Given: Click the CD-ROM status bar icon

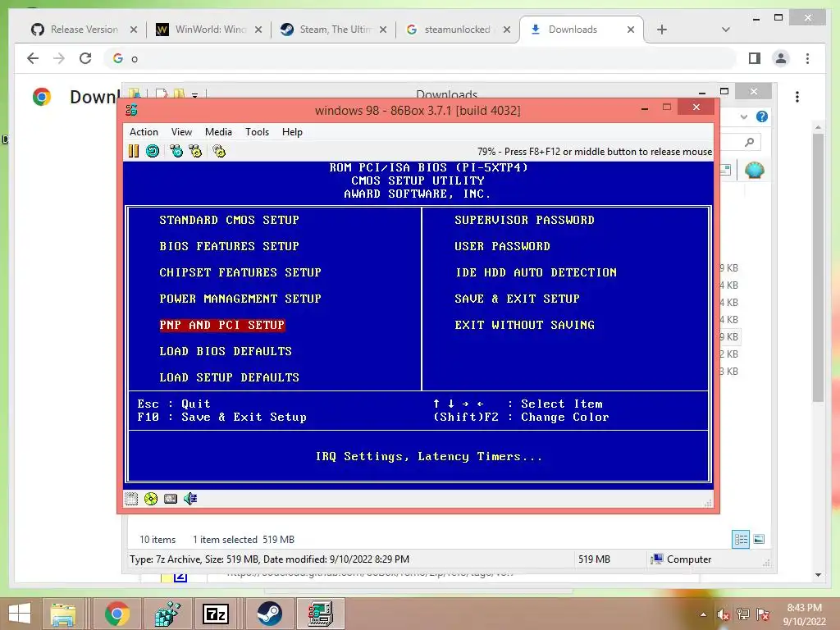Looking at the screenshot, I should (x=151, y=499).
